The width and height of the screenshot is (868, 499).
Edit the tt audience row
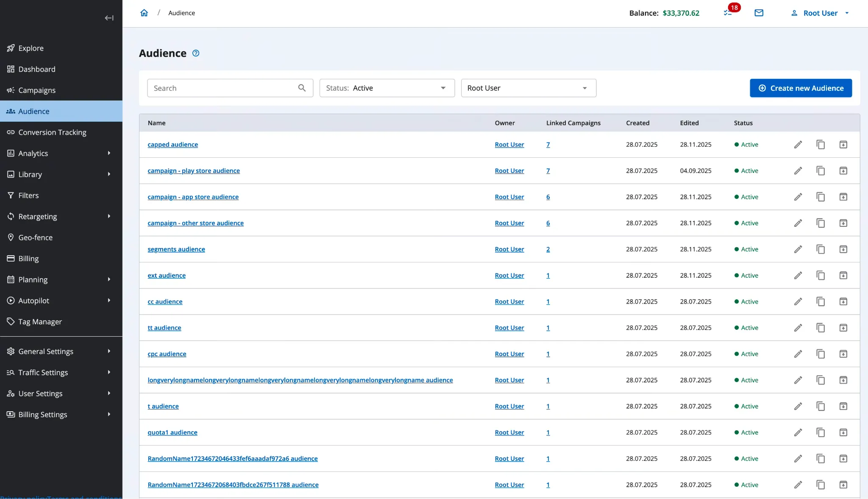point(798,328)
